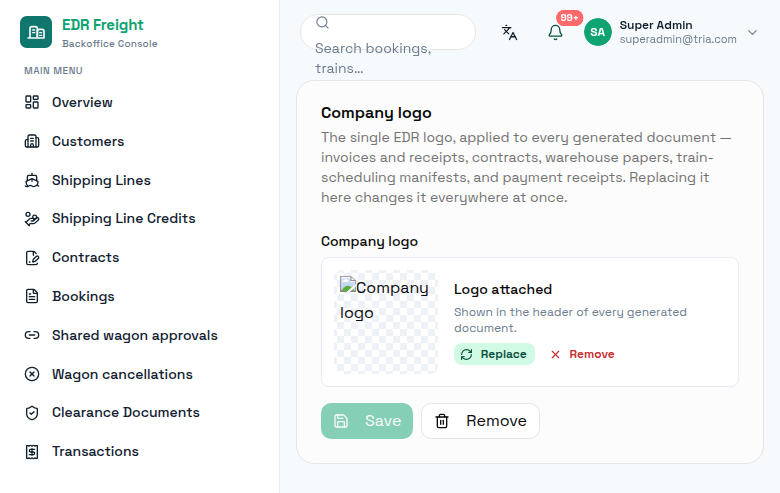Click the Wagon cancellations circle-x icon
The height and width of the screenshot is (493, 780).
click(32, 374)
